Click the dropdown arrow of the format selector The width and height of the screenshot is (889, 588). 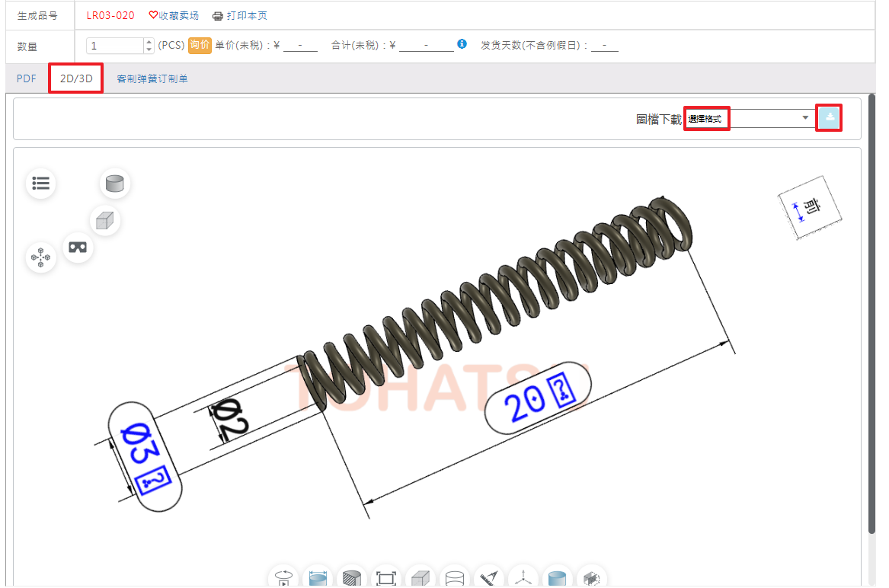coord(805,118)
